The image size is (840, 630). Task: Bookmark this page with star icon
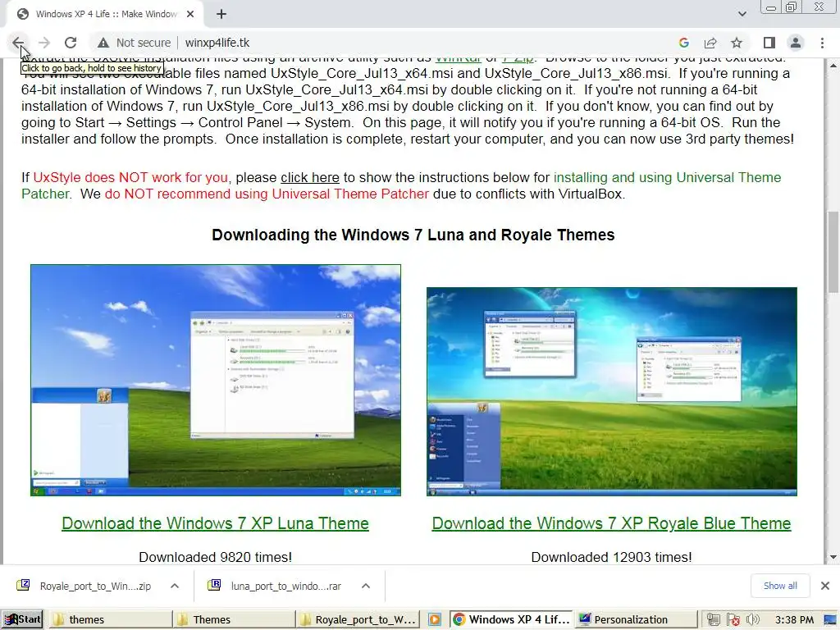pyautogui.click(x=737, y=43)
